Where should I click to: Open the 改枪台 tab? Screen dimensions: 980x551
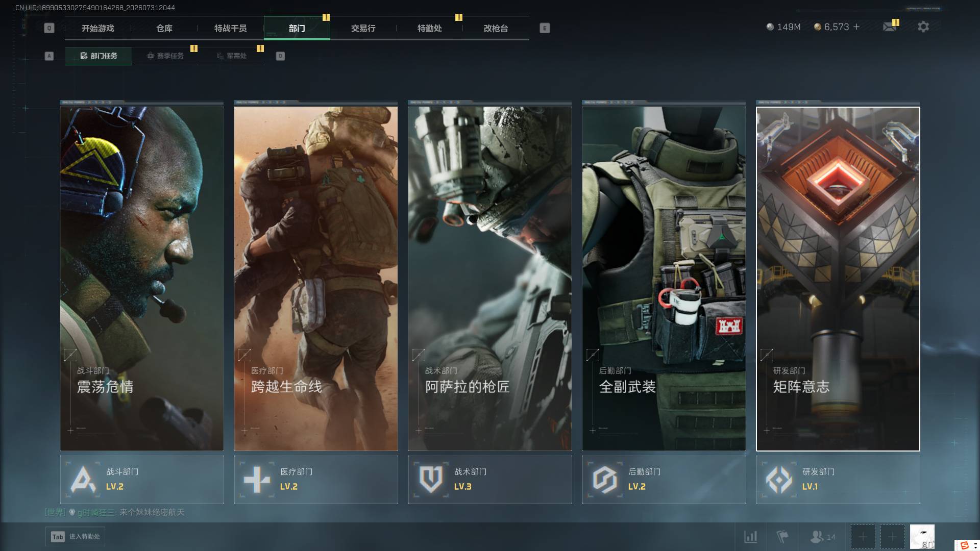(x=496, y=28)
